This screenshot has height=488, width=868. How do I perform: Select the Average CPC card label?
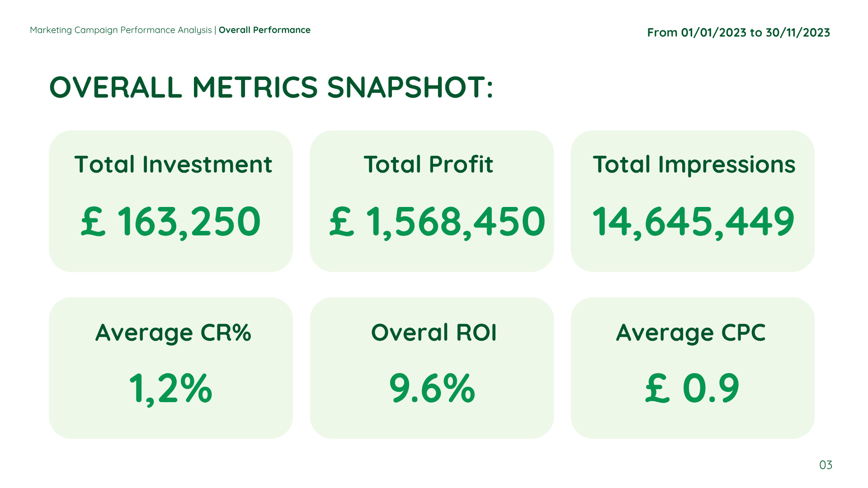click(690, 333)
